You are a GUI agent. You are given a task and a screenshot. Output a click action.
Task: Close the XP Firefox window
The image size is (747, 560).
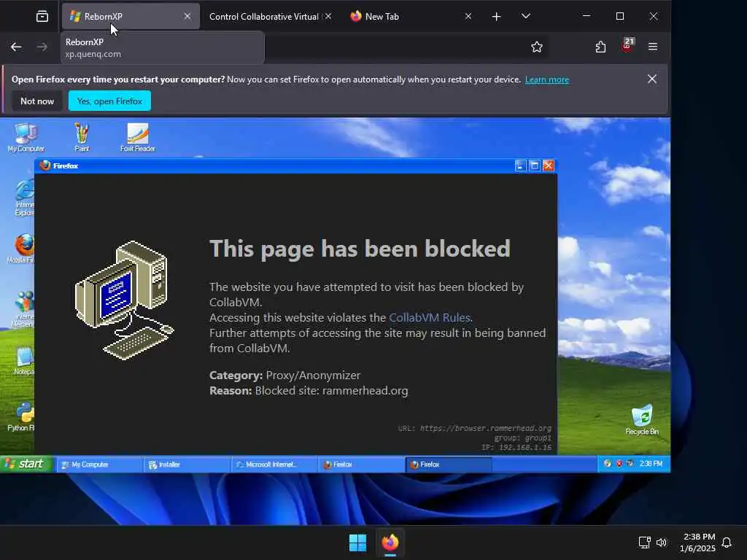click(549, 166)
